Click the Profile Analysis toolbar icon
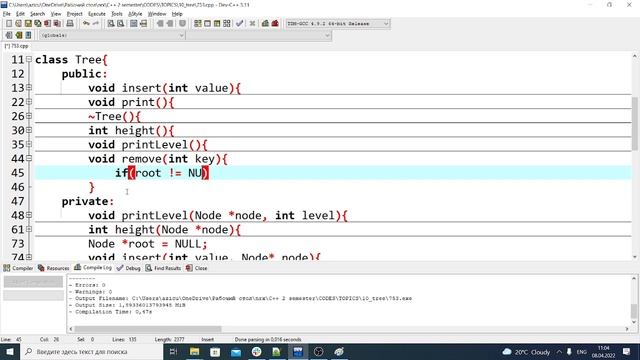The image size is (640, 360). click(x=265, y=24)
